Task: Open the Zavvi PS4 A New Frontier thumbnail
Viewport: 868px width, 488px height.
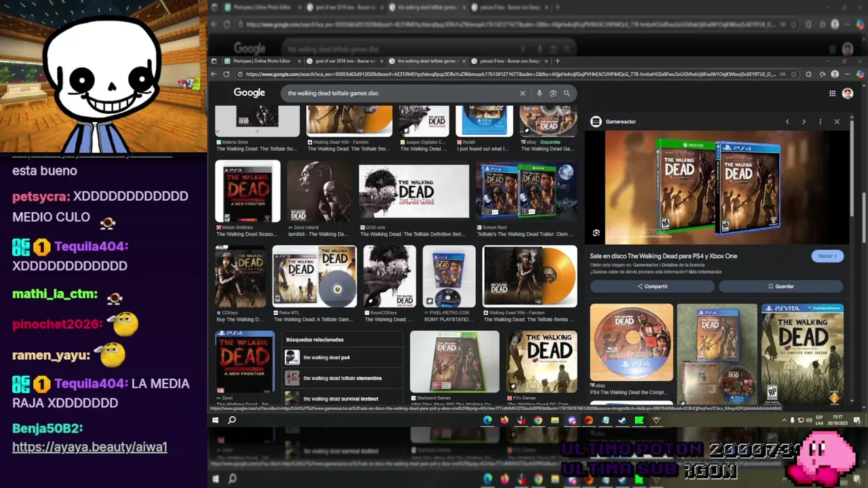Action: click(245, 362)
